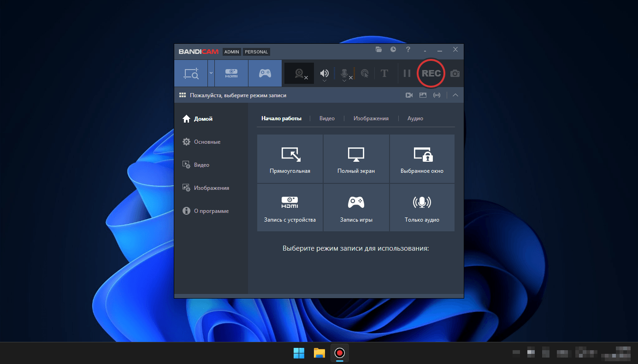Image resolution: width=638 pixels, height=364 pixels.
Task: Open File Explorer from the taskbar
Action: [x=319, y=353]
